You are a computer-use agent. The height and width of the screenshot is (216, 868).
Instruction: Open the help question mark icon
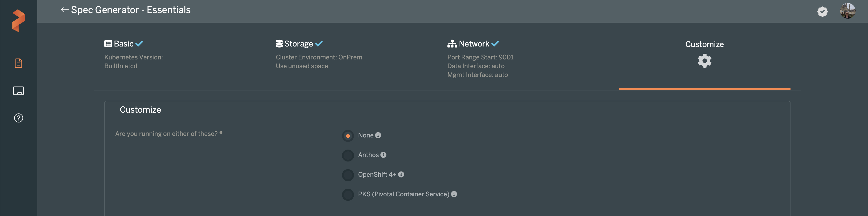click(x=19, y=118)
